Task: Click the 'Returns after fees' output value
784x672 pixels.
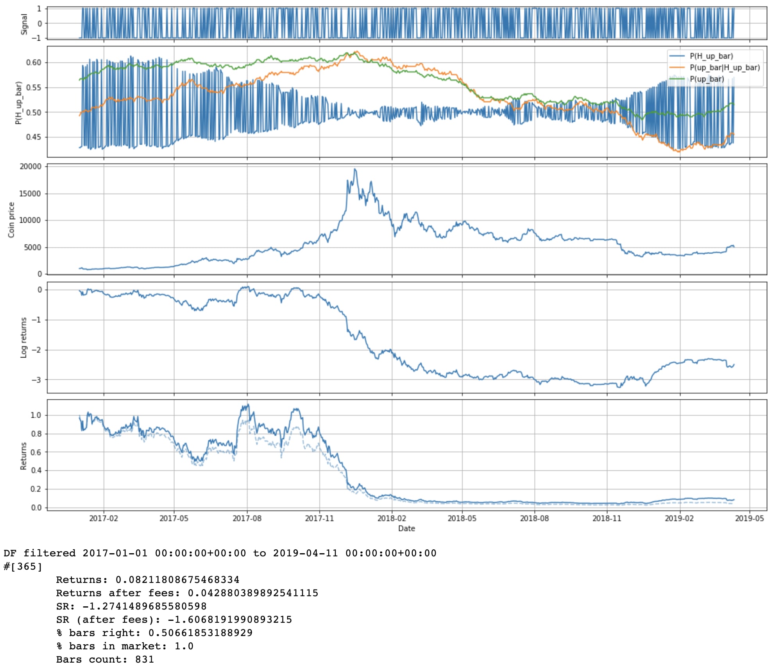Action: point(253,593)
